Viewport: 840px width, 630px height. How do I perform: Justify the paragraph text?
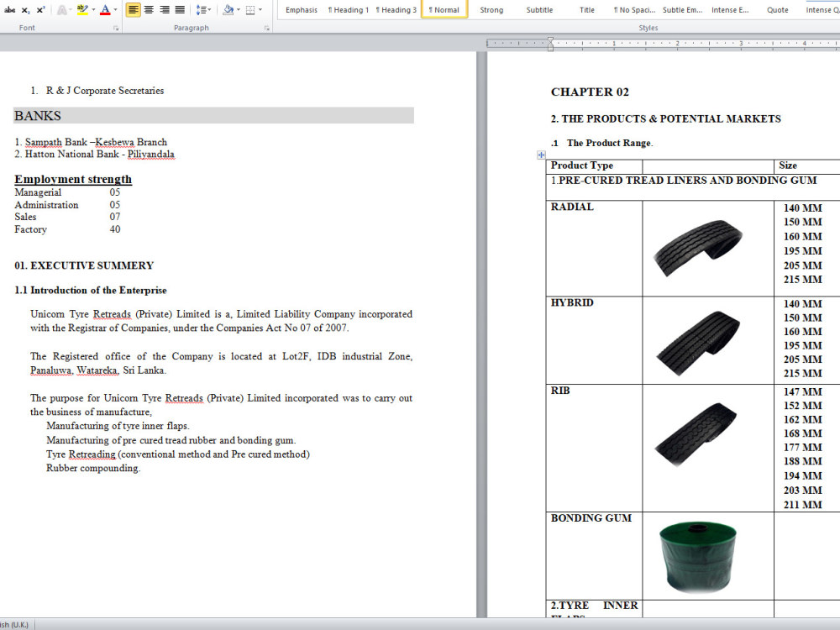(180, 9)
